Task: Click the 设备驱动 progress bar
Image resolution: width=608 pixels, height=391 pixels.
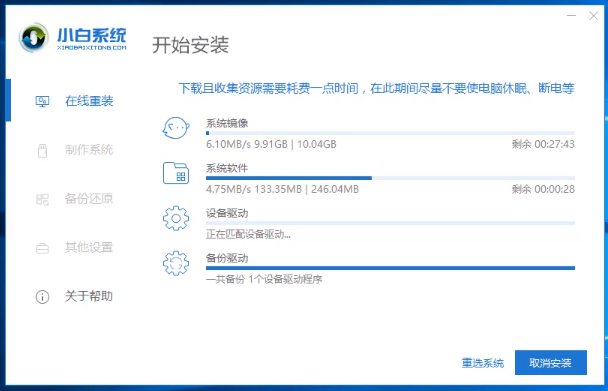Action: point(390,223)
